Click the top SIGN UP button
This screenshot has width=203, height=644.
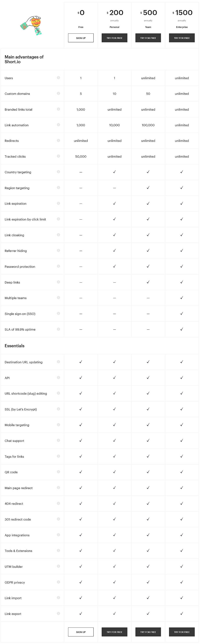pyautogui.click(x=81, y=38)
